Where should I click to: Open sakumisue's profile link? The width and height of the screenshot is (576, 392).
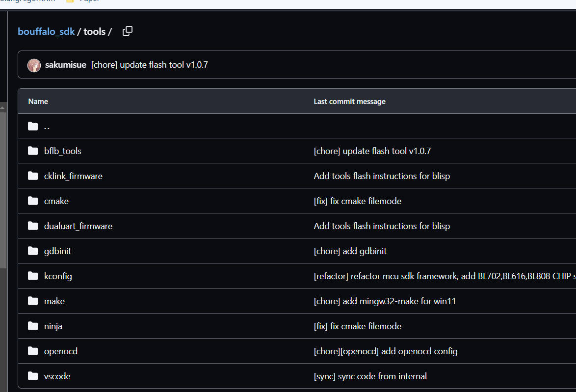click(x=66, y=65)
